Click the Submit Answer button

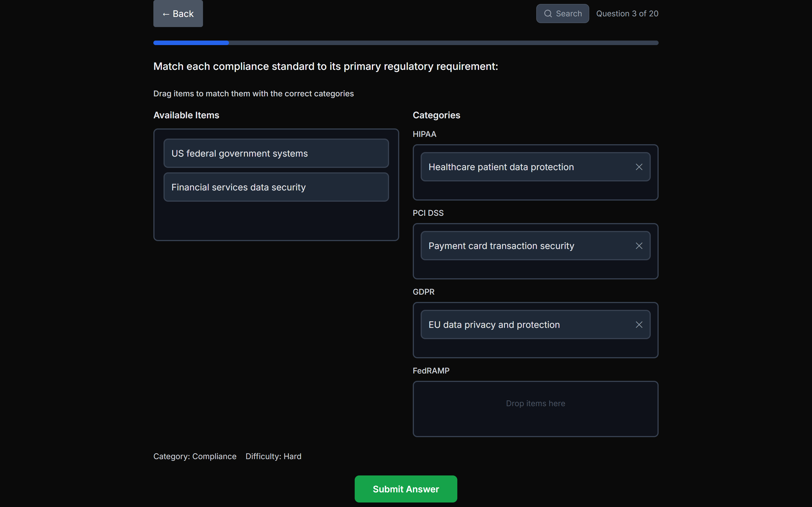pos(405,489)
